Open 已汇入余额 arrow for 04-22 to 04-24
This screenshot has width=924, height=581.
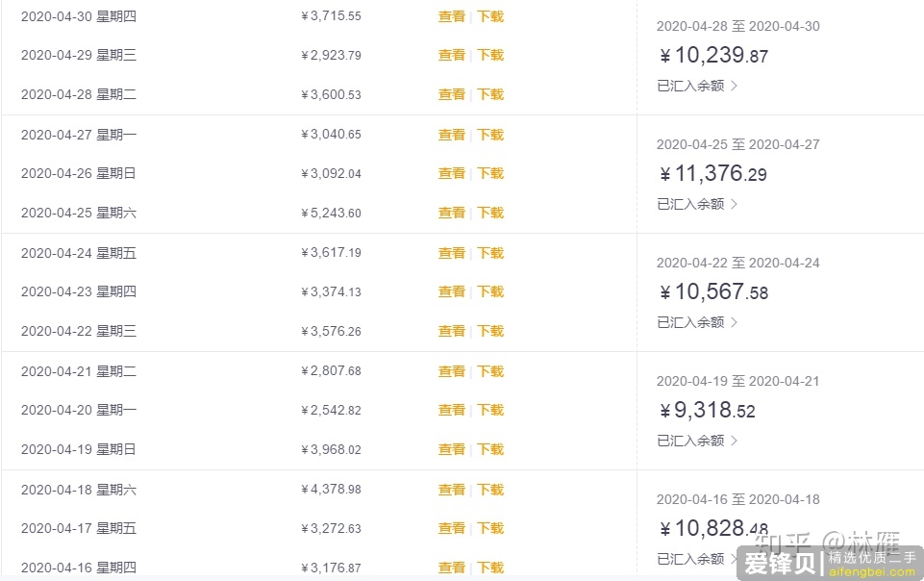(735, 322)
